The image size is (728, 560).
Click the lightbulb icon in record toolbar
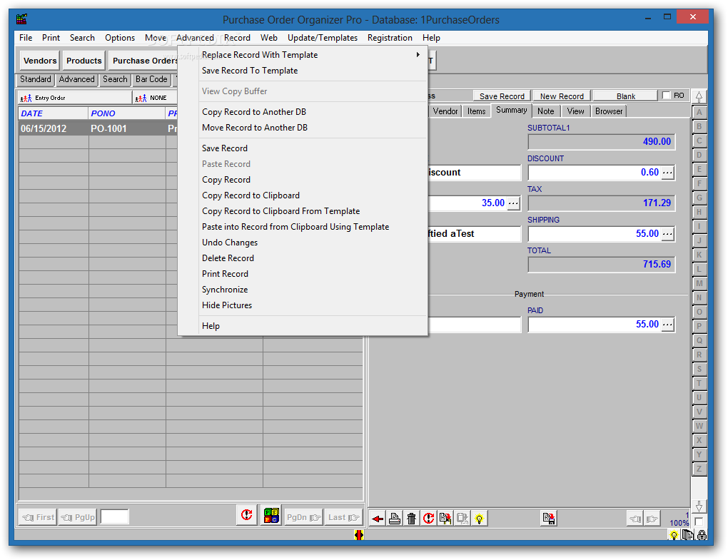(479, 518)
